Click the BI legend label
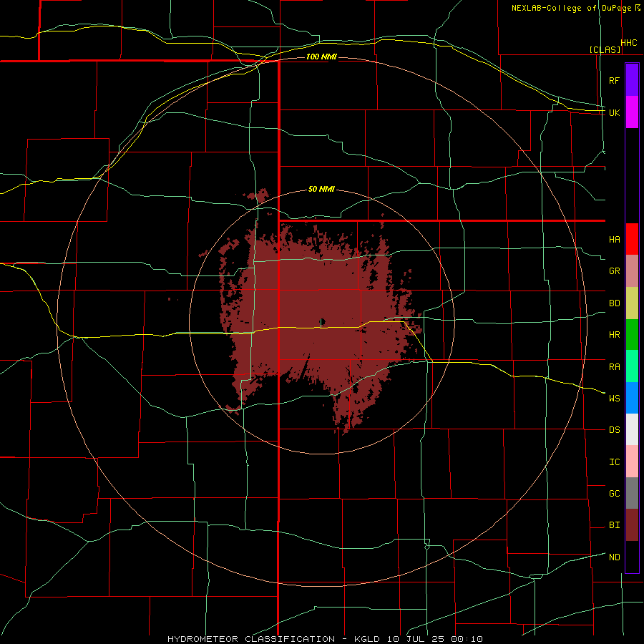This screenshot has height=644, width=644. 614,525
